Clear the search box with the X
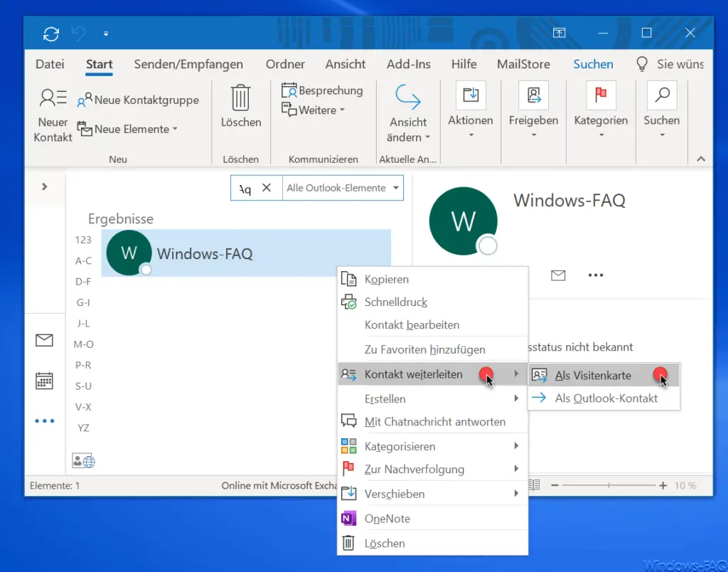 click(267, 188)
